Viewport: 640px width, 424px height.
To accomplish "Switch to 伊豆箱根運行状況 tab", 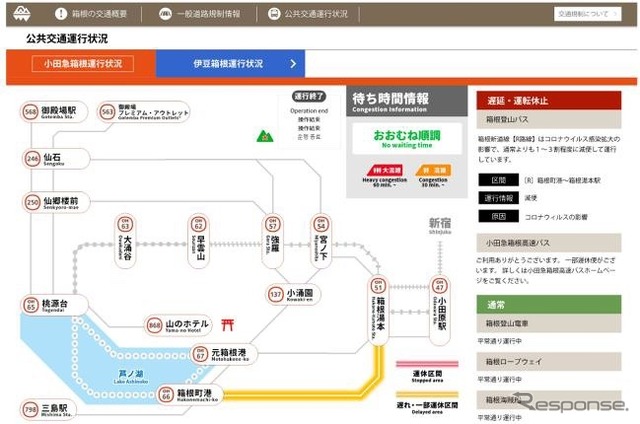I will click(x=230, y=64).
